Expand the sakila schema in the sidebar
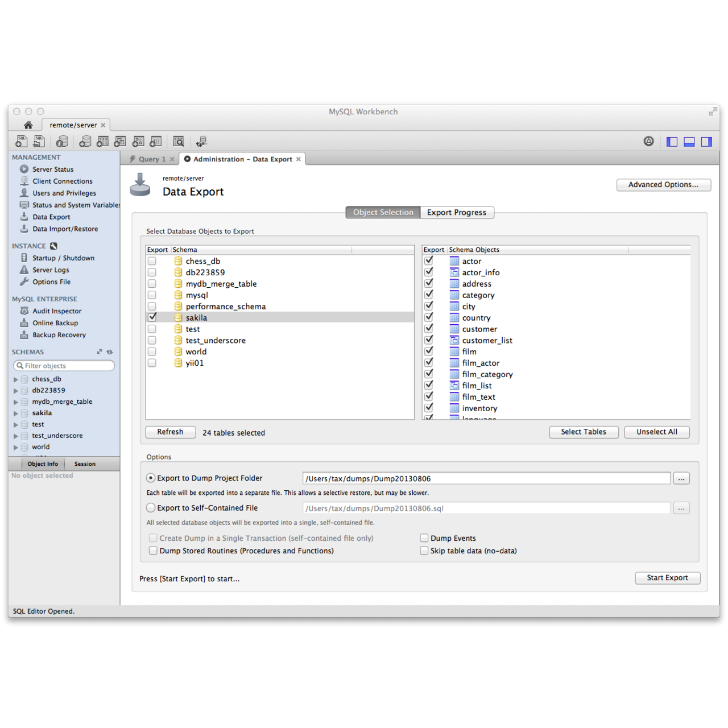 point(16,413)
